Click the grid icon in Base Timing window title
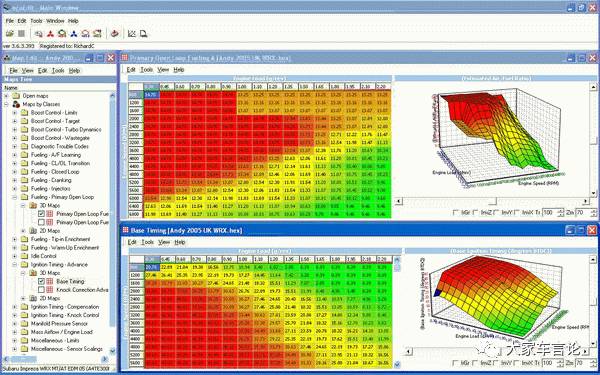Viewport: 600px width, 375px height. [x=125, y=230]
